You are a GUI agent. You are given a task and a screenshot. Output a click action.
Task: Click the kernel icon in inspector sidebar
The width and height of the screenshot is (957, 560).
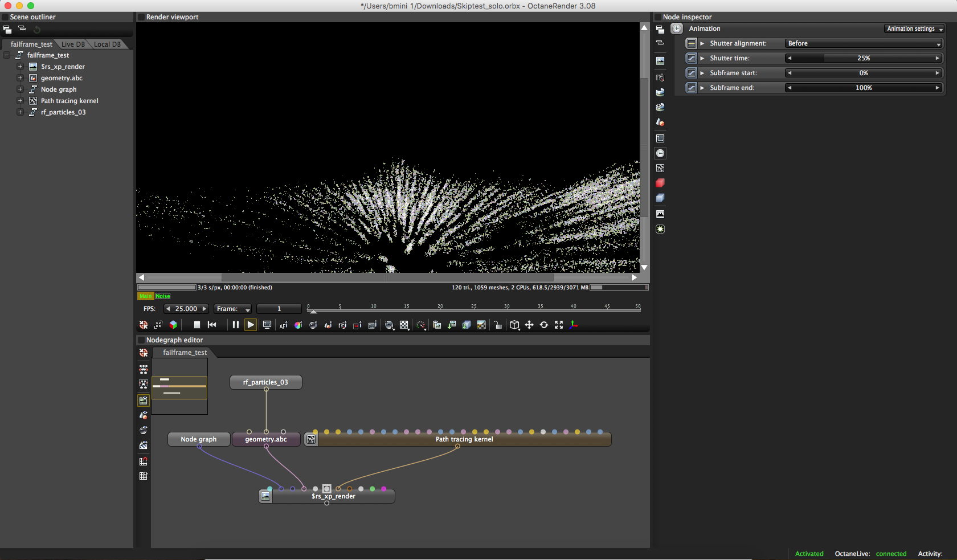[660, 168]
